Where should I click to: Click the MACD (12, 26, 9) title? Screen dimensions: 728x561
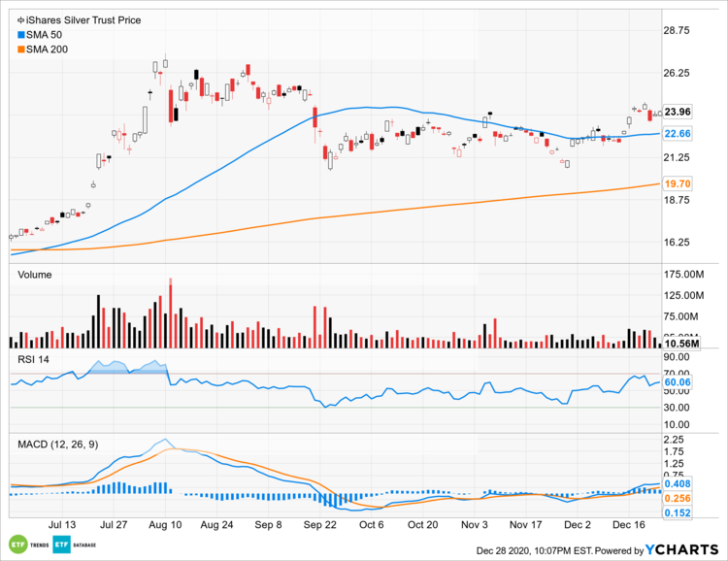click(58, 444)
